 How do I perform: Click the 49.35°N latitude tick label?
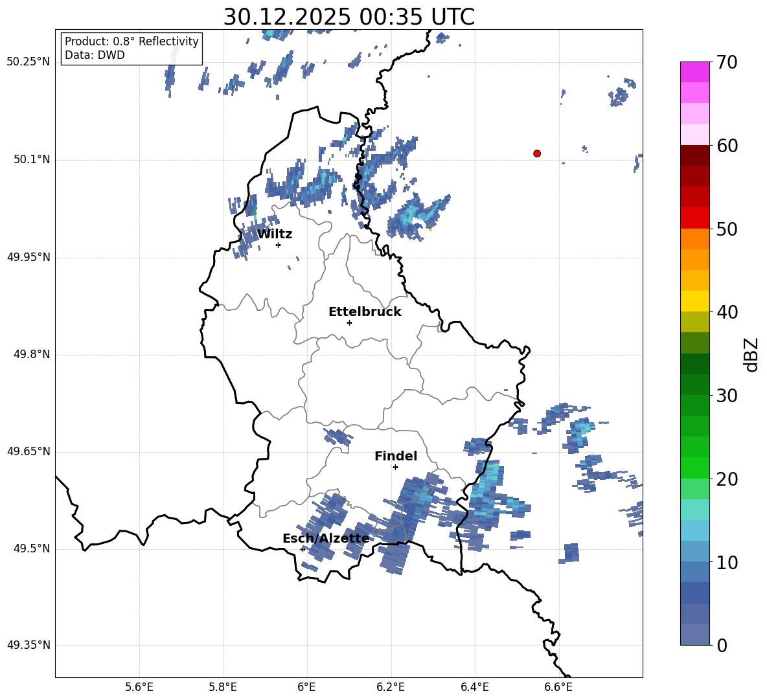pyautogui.click(x=28, y=645)
